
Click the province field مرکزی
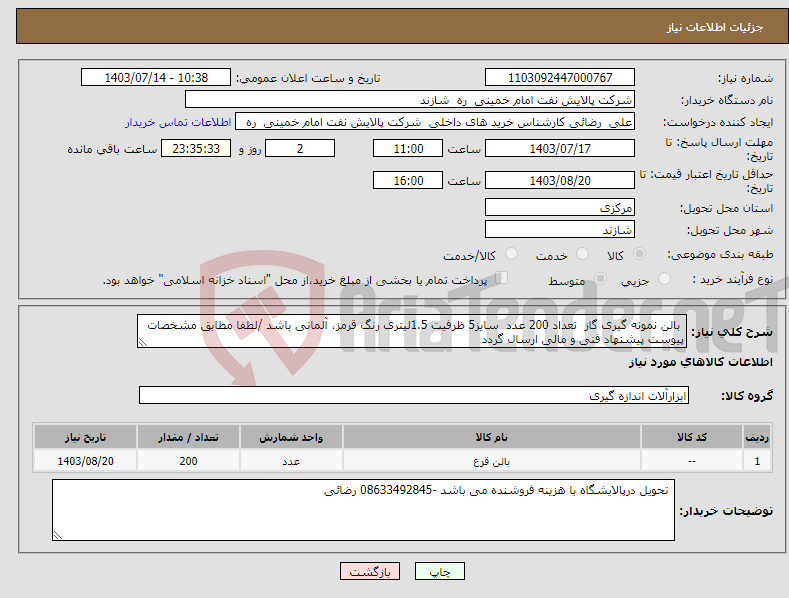pyautogui.click(x=560, y=207)
